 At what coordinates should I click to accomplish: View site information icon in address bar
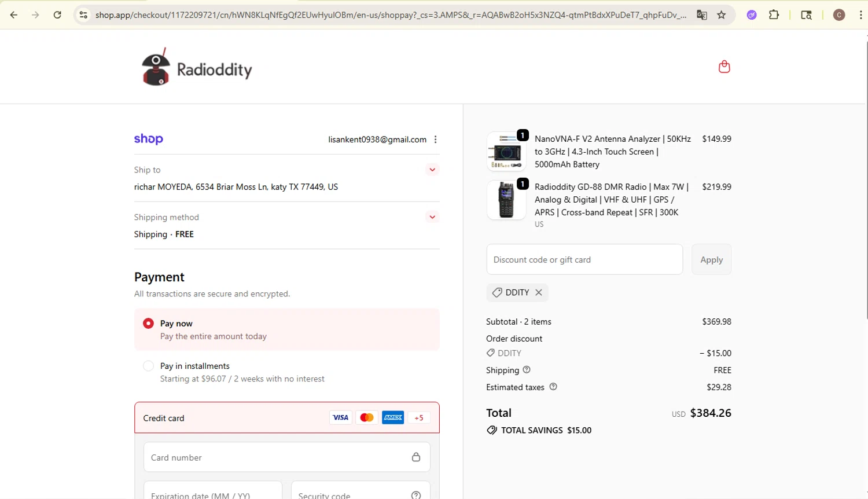(83, 15)
